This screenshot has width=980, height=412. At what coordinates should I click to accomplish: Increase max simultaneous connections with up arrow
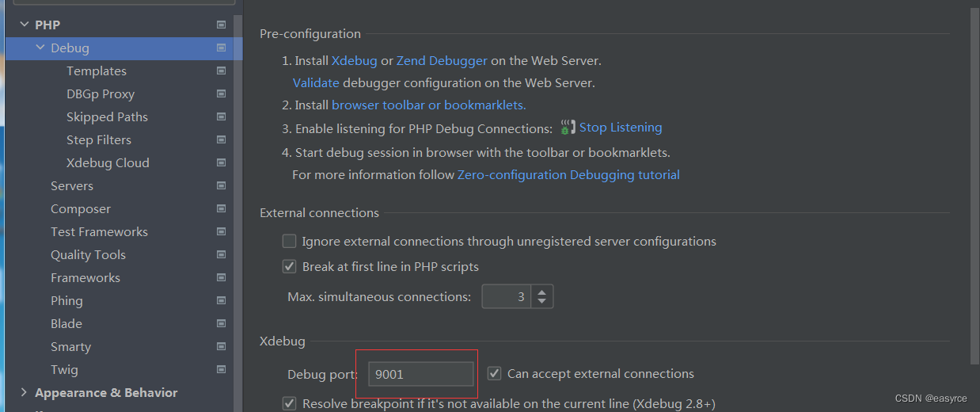[541, 292]
